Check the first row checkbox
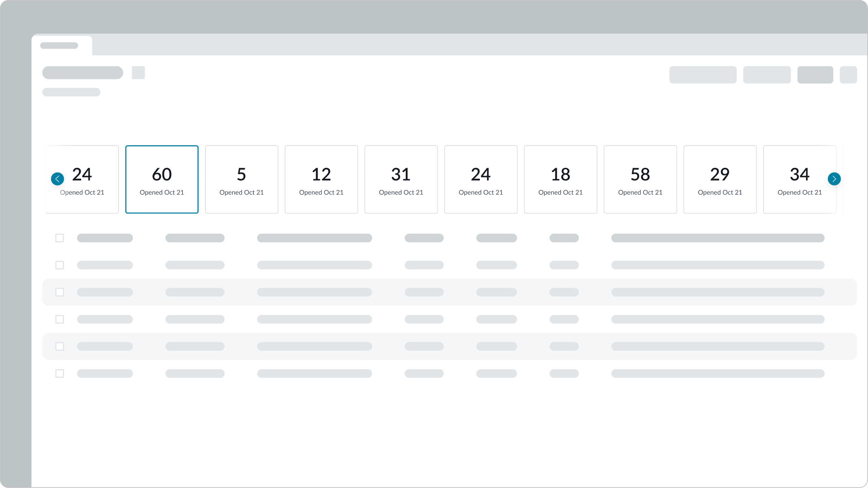Screen dimensions: 868x488 [x=60, y=238]
